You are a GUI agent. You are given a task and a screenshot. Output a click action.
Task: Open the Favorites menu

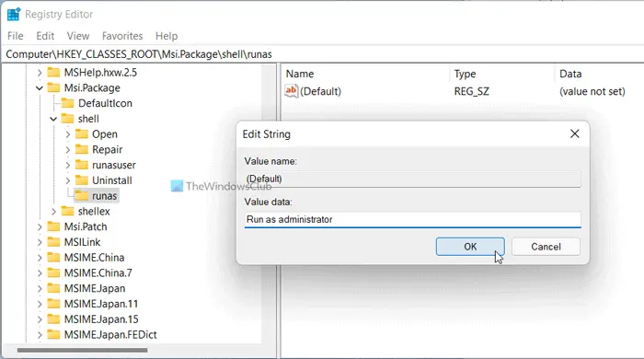click(122, 36)
